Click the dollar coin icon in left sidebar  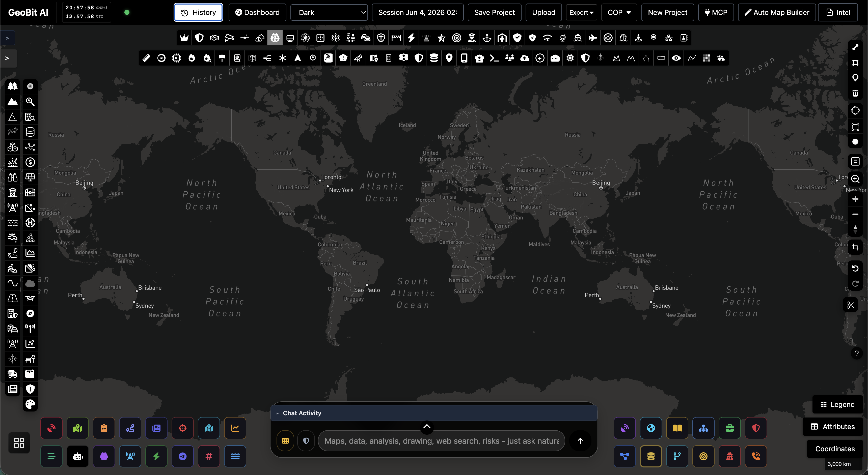(x=30, y=162)
